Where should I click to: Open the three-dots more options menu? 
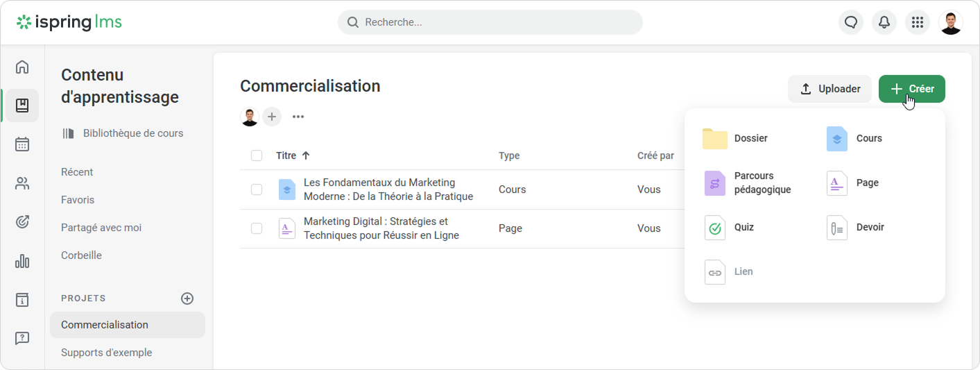tap(298, 117)
